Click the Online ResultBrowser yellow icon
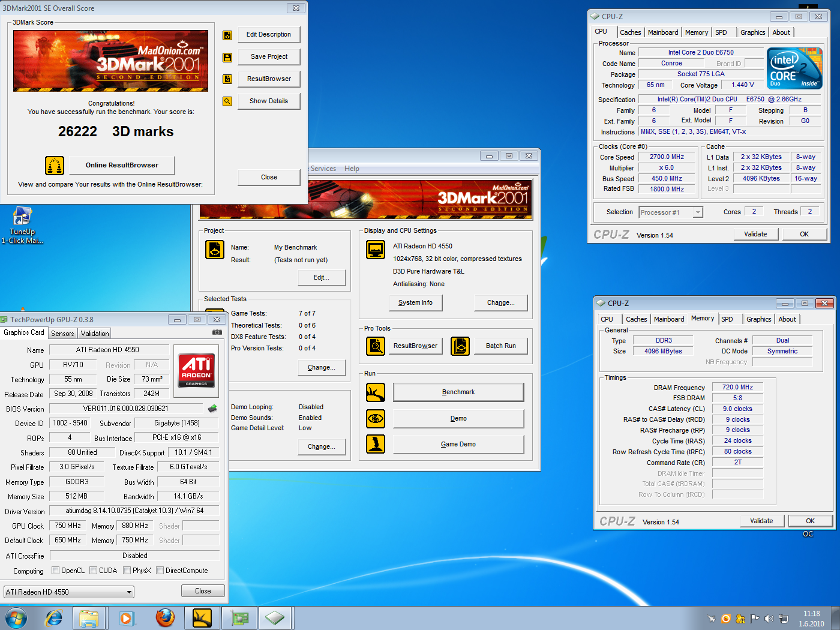The height and width of the screenshot is (630, 840). pyautogui.click(x=55, y=165)
